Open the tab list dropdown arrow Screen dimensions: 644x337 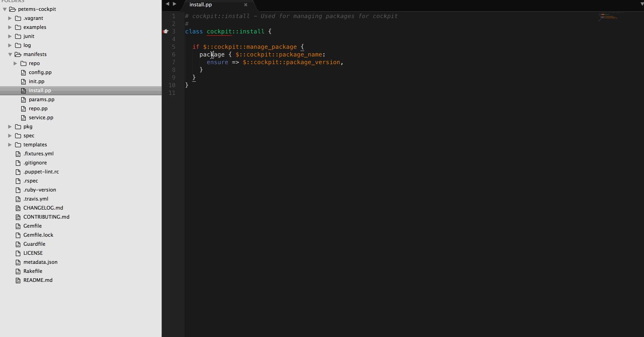tap(639, 4)
